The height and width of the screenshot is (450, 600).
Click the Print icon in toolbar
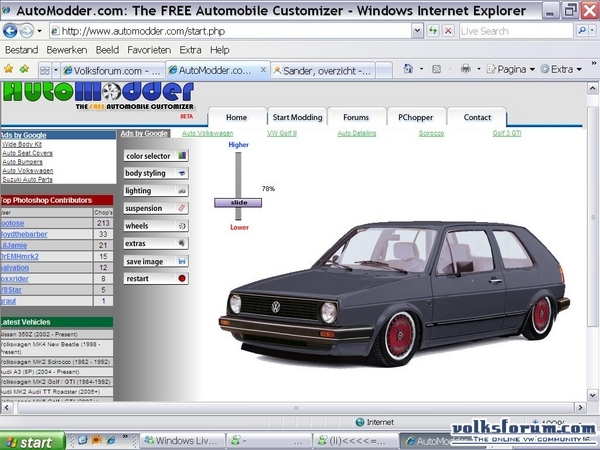(x=466, y=69)
